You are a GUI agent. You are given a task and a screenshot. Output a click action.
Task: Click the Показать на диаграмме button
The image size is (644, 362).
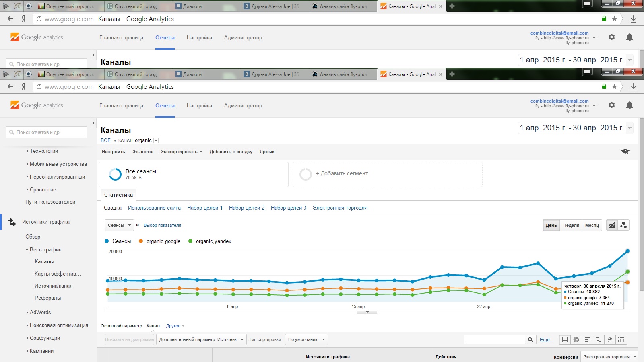tap(130, 339)
